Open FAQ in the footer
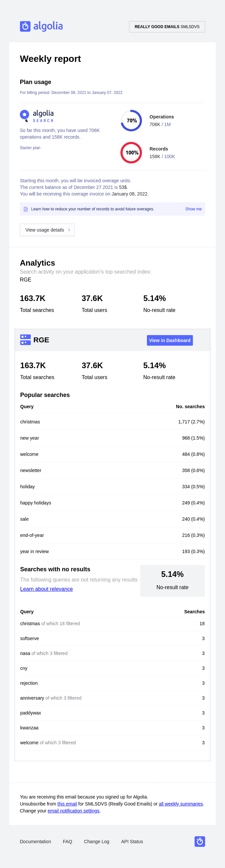Image resolution: width=225 pixels, height=868 pixels. [67, 842]
